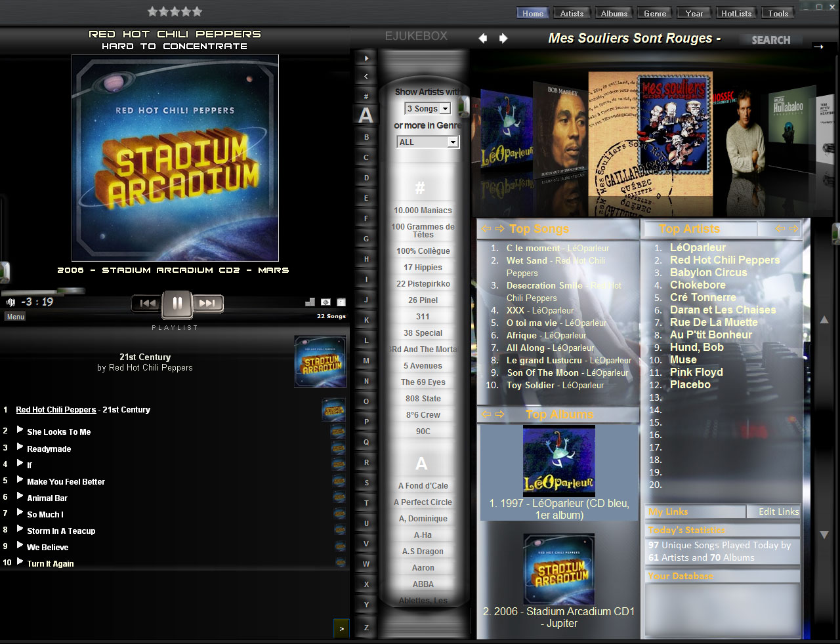
Task: Play the track She Looks To Me arrow
Action: tap(20, 430)
